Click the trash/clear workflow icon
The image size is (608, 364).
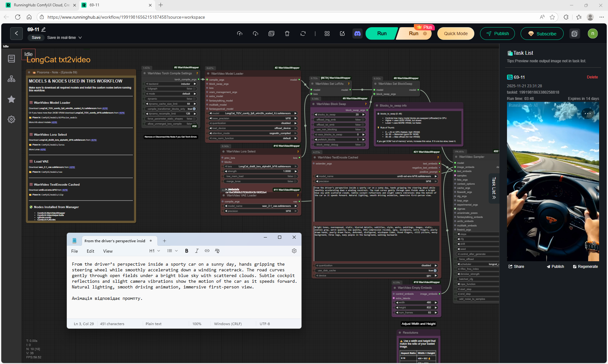(x=287, y=34)
